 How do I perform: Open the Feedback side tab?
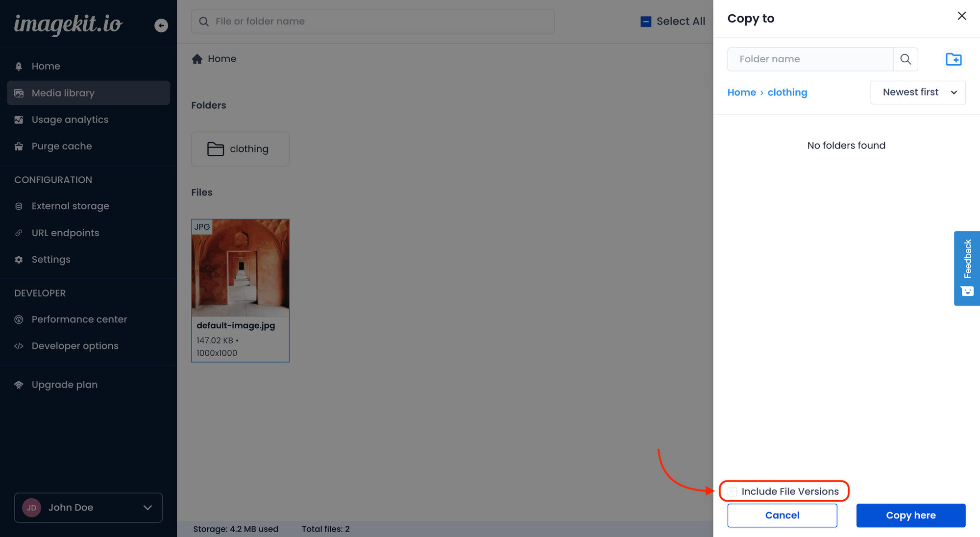[967, 268]
